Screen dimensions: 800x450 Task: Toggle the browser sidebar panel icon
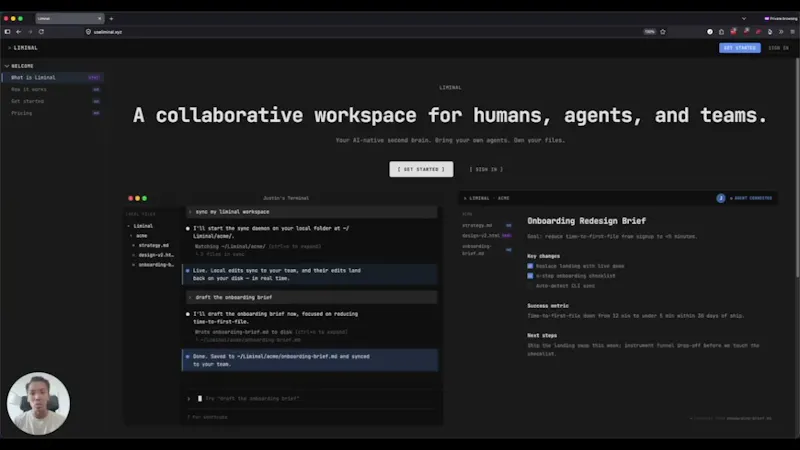7,32
